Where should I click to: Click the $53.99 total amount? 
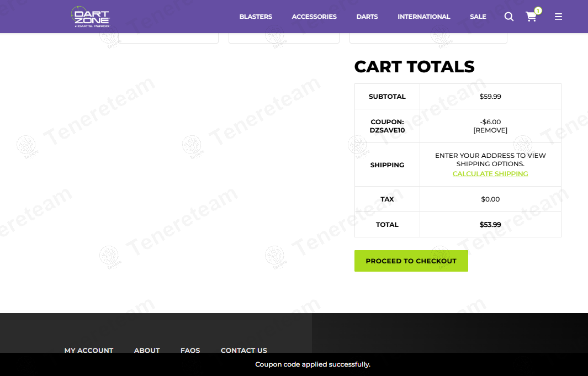click(x=490, y=225)
